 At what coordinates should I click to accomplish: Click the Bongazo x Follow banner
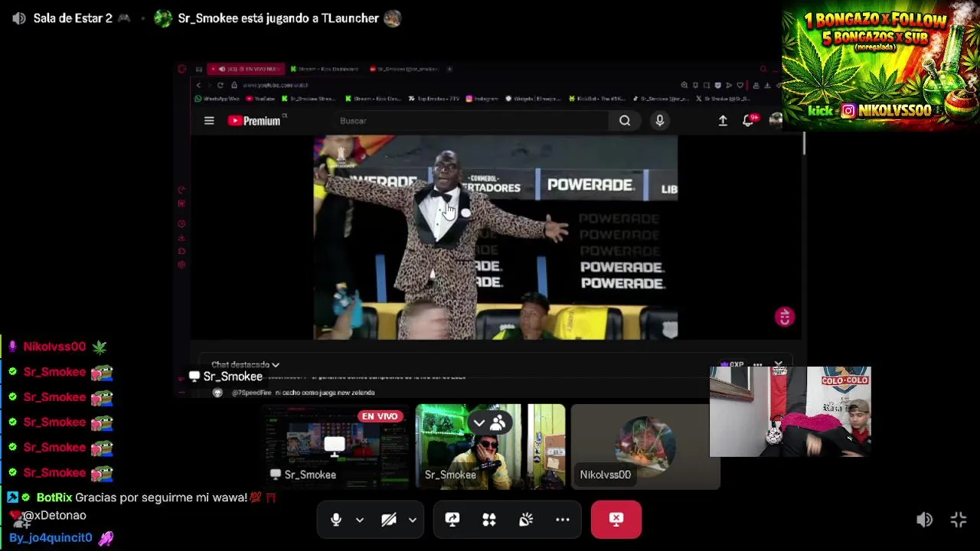pos(880,64)
